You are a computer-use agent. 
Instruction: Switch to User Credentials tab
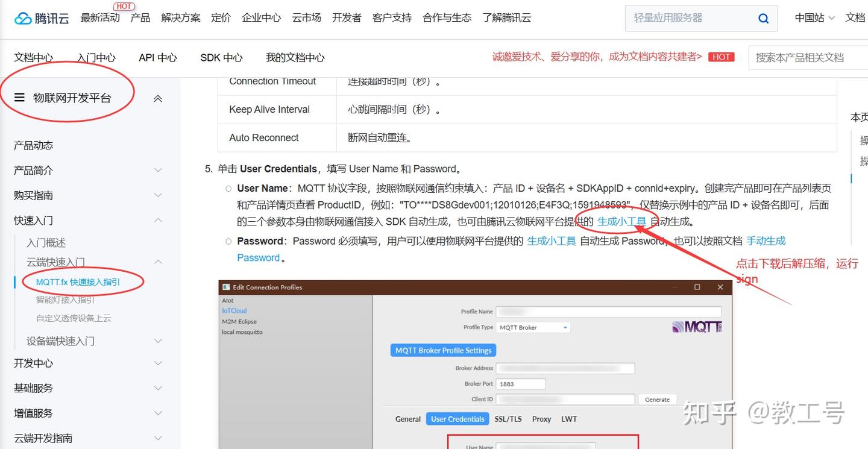[x=458, y=419]
